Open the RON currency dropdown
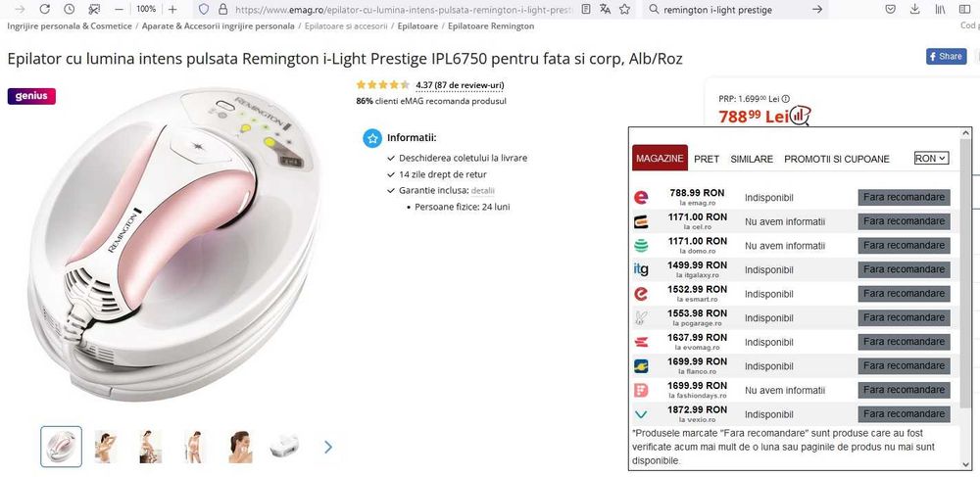 931,158
